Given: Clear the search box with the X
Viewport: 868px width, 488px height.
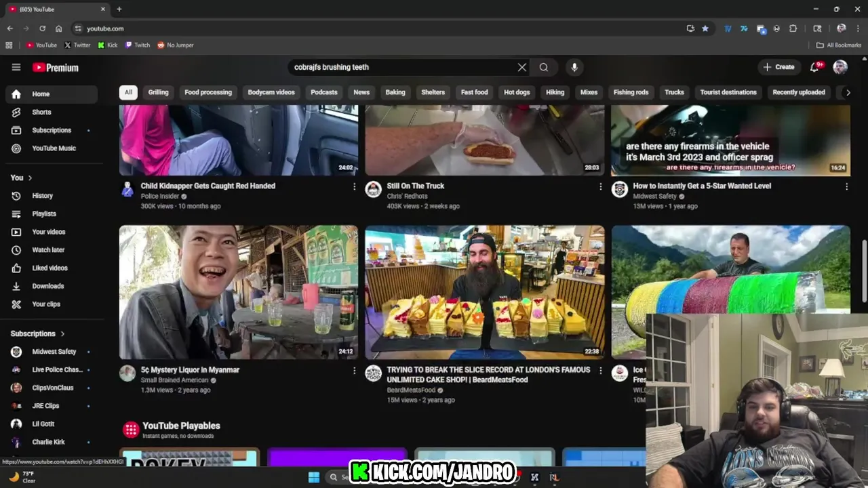Looking at the screenshot, I should click(521, 67).
